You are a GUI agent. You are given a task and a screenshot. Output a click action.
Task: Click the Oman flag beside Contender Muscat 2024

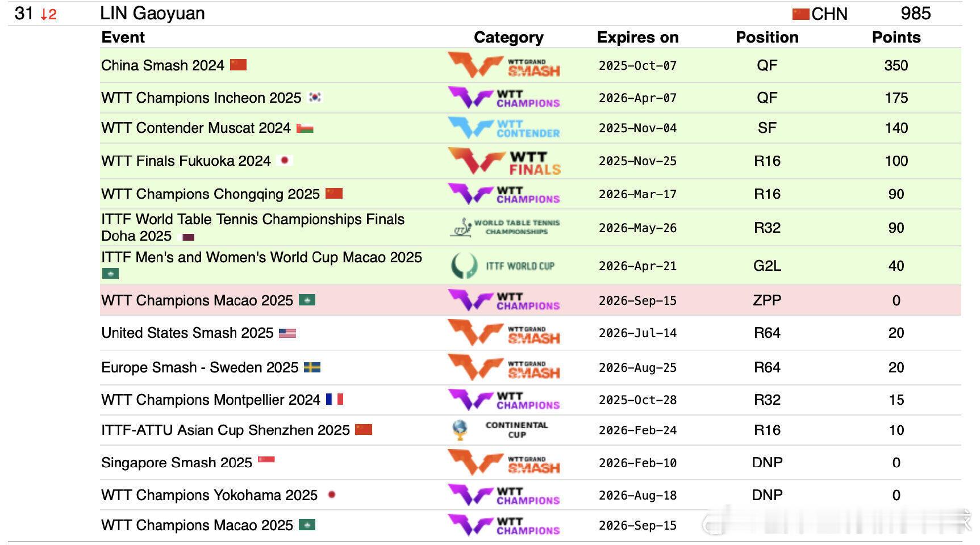305,128
